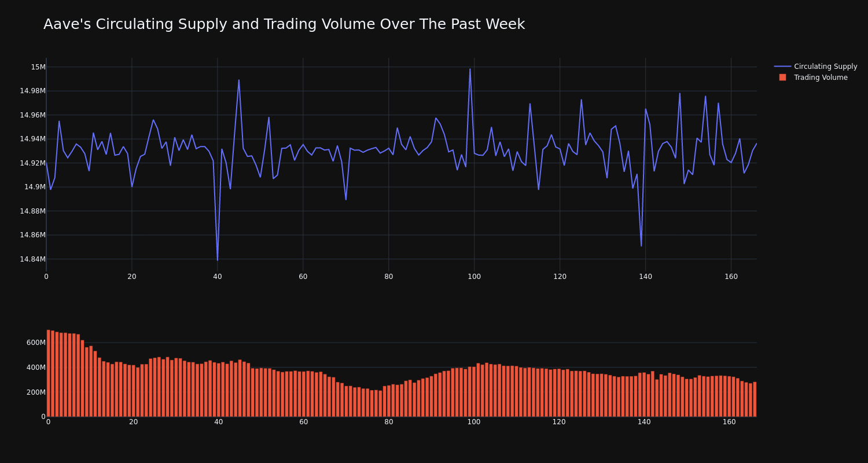868x463 pixels.
Task: Click the chart title about Aave's supply
Action: [x=284, y=24]
